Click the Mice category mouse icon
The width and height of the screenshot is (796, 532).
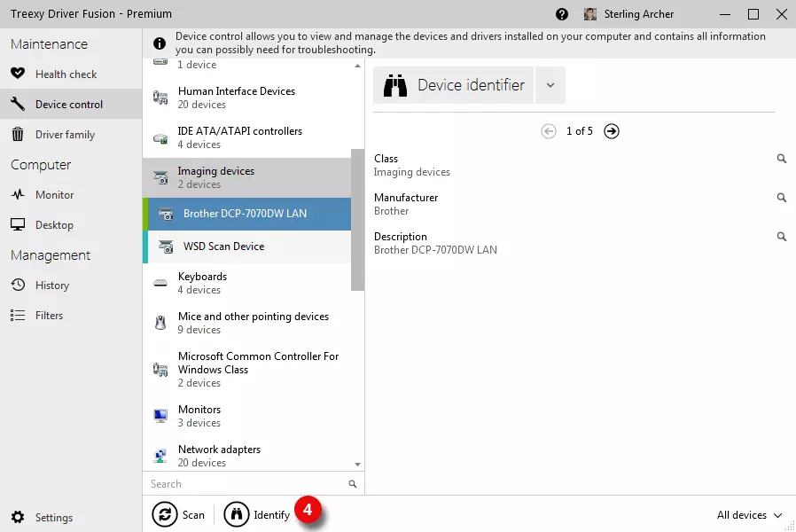(160, 323)
